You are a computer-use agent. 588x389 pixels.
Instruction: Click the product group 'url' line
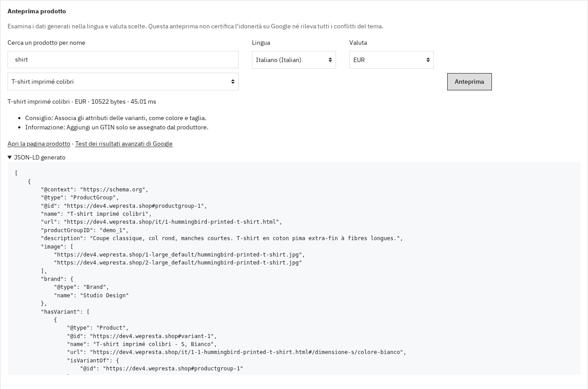[162, 222]
